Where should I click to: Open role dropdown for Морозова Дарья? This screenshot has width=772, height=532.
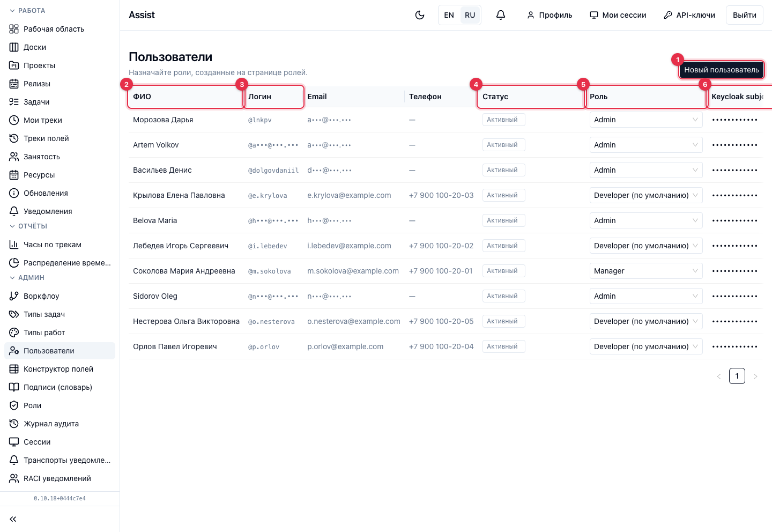[646, 120]
